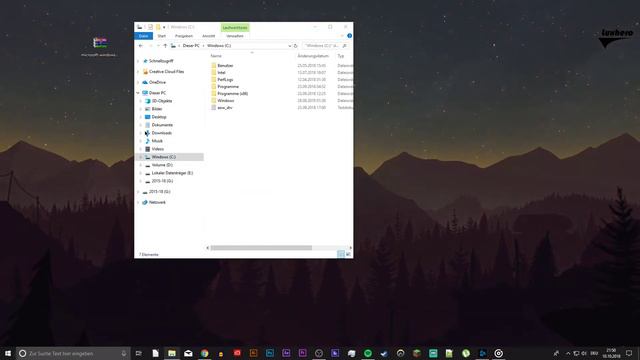Click the Intel folder icon
This screenshot has height=360, width=640.
pyautogui.click(x=214, y=72)
